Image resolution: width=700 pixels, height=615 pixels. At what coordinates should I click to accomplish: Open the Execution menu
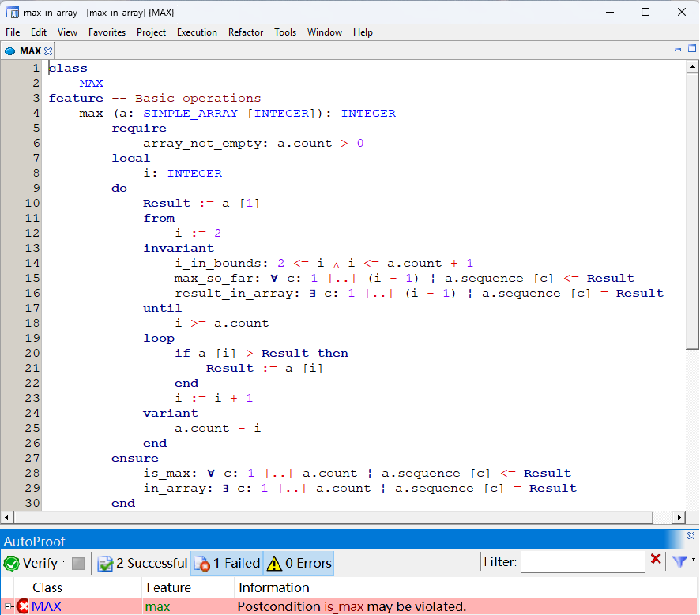click(197, 32)
